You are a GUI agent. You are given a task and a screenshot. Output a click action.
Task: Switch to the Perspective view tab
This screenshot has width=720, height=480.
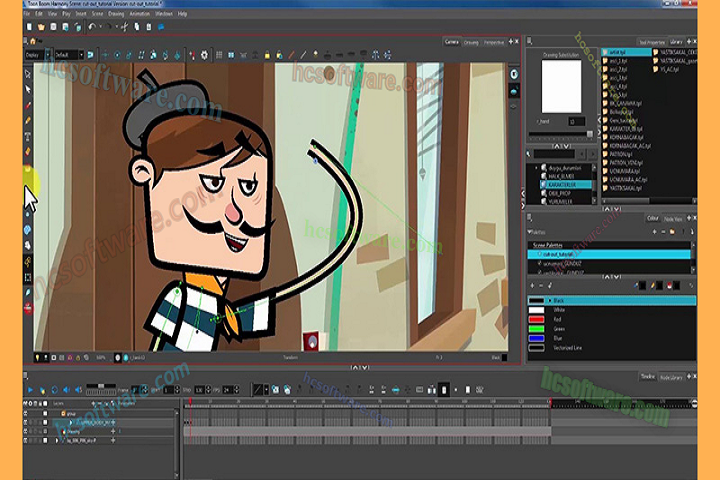point(494,42)
